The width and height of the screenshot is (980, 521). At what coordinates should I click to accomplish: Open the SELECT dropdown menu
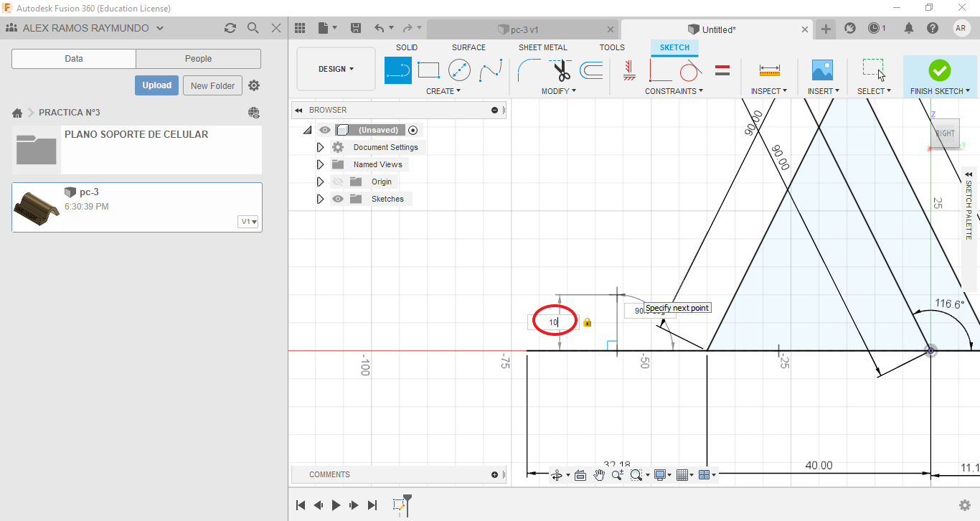tap(874, 91)
